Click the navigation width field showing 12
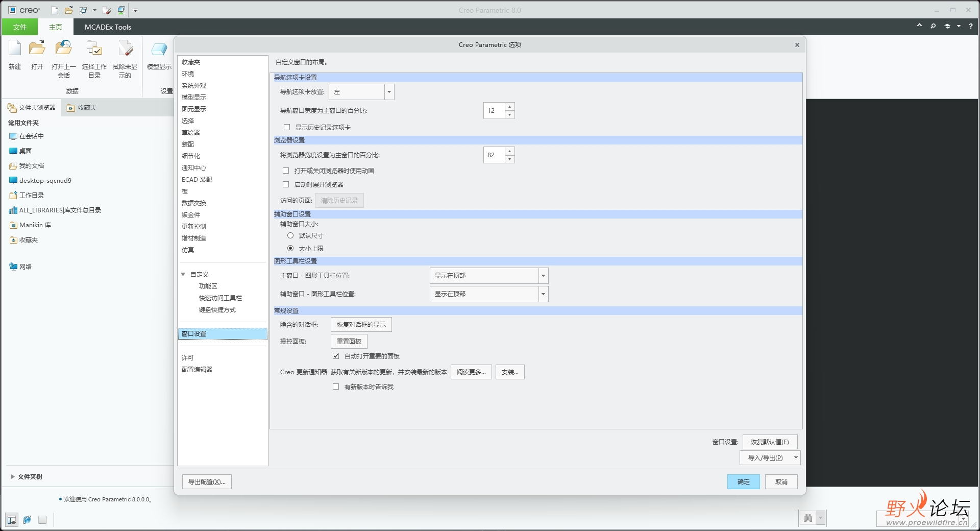980x531 pixels. (x=494, y=111)
